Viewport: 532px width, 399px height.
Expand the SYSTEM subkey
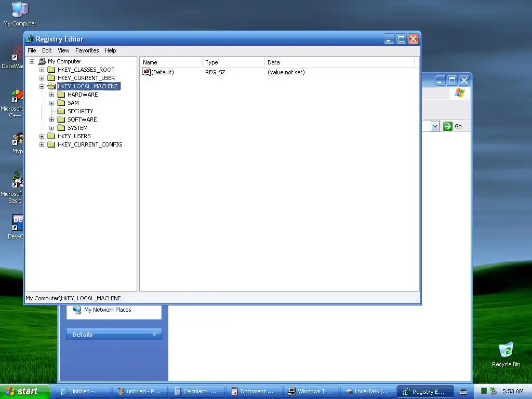(51, 128)
